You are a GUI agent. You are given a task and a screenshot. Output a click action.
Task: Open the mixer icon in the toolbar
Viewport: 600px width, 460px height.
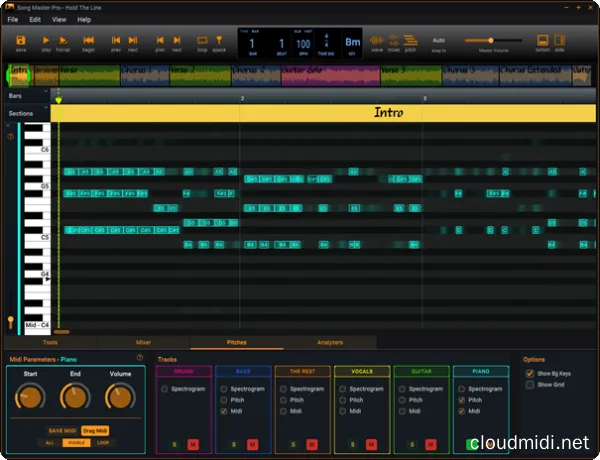[393, 40]
